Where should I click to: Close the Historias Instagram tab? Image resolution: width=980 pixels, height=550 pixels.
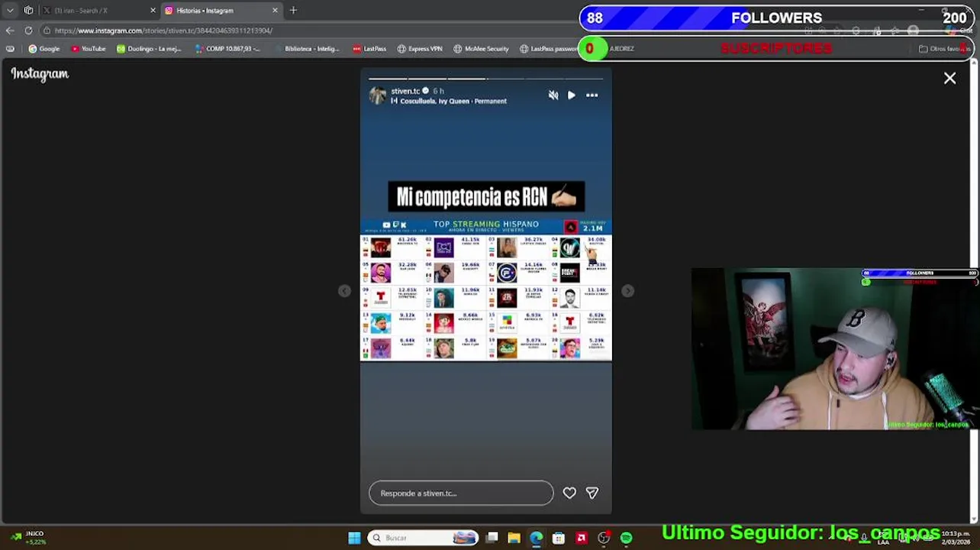pyautogui.click(x=275, y=11)
